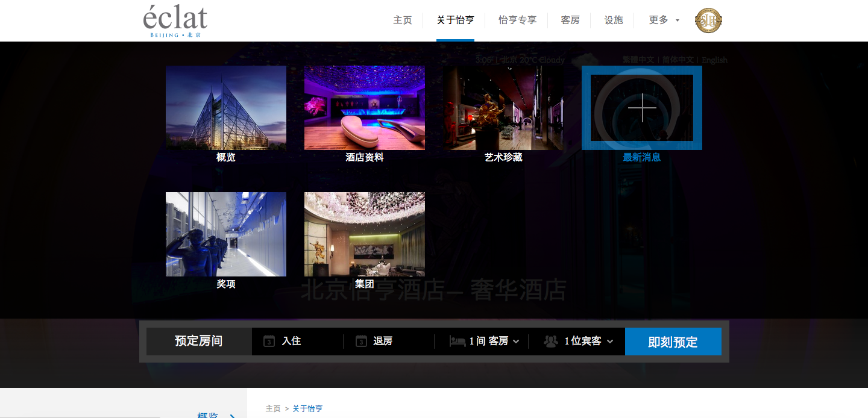Image resolution: width=868 pixels, height=418 pixels.
Task: Click the 退房 check-out date field
Action: (389, 342)
